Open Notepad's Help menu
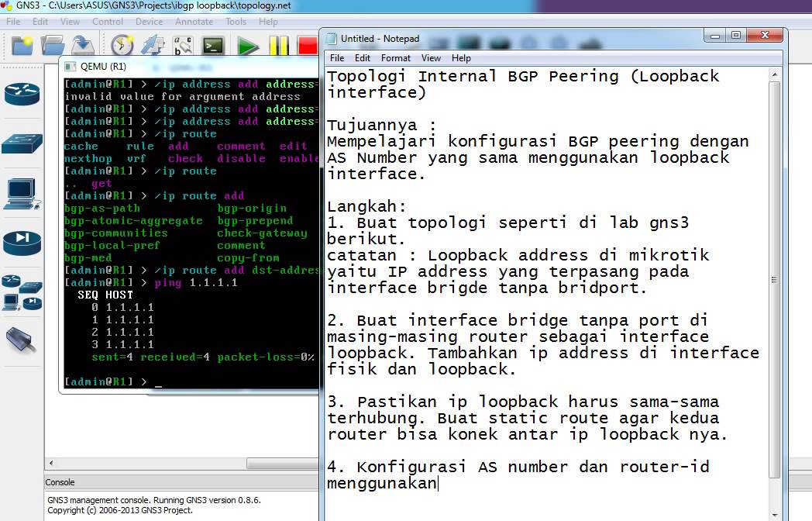Image resolution: width=812 pixels, height=521 pixels. click(x=461, y=58)
